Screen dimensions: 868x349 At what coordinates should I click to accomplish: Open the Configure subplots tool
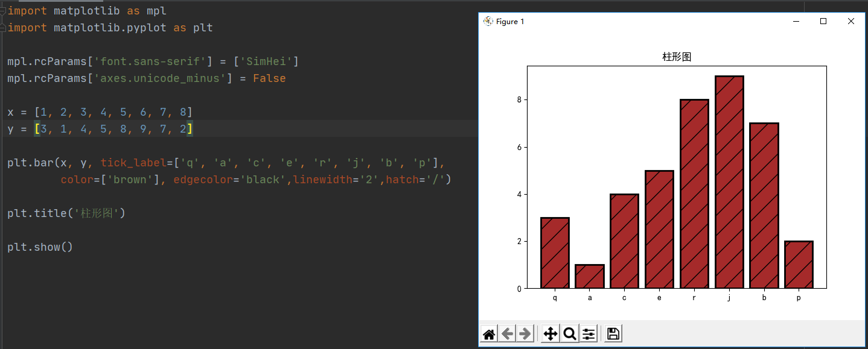coord(589,334)
